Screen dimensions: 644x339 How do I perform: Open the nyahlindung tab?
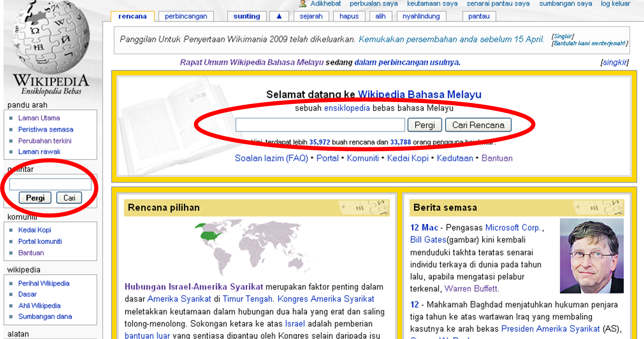point(421,16)
